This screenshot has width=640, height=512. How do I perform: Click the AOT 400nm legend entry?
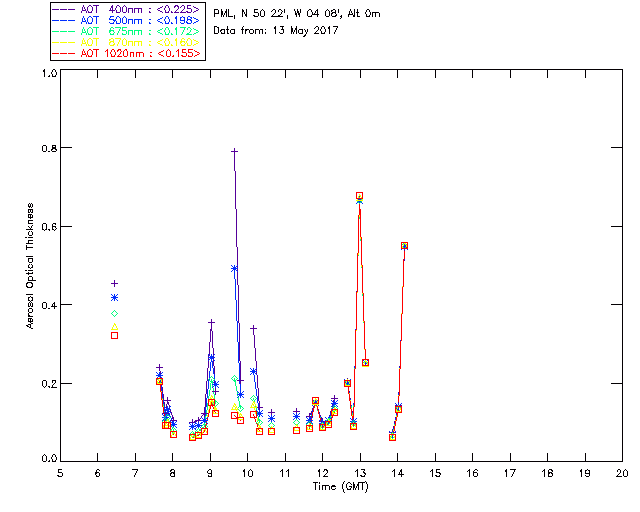[126, 9]
